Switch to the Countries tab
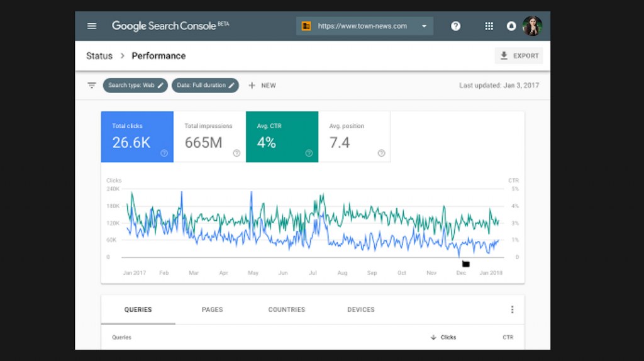644x361 pixels. [287, 309]
